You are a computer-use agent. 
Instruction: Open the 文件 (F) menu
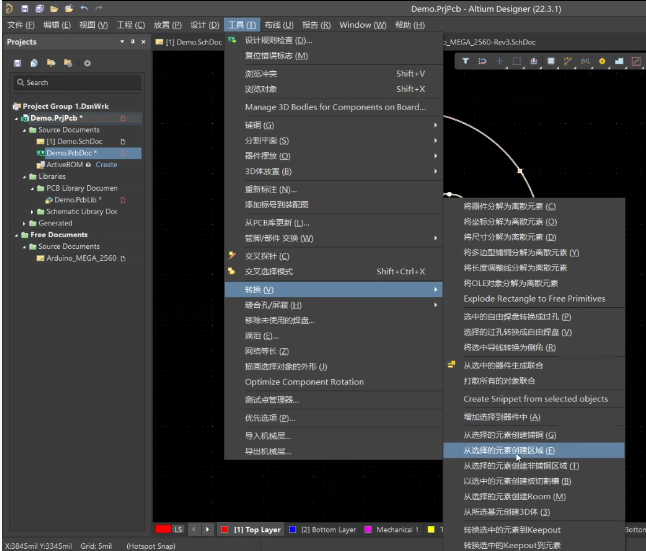tap(21, 25)
